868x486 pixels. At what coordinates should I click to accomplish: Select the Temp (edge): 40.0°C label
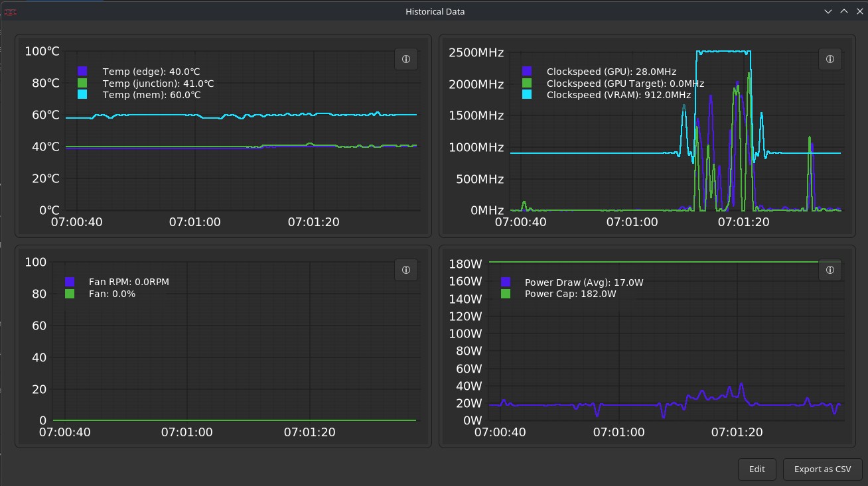(x=151, y=72)
